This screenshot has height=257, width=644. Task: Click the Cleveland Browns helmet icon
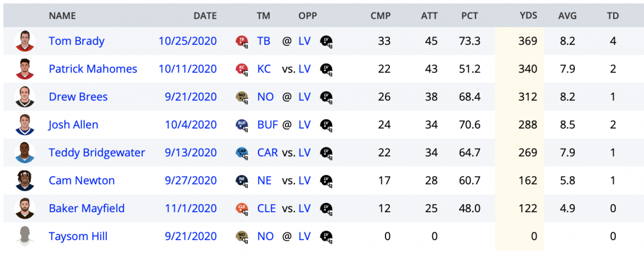pyautogui.click(x=242, y=208)
